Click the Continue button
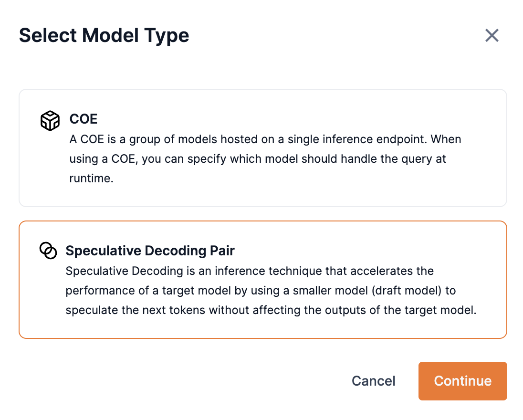523x420 pixels. point(462,381)
